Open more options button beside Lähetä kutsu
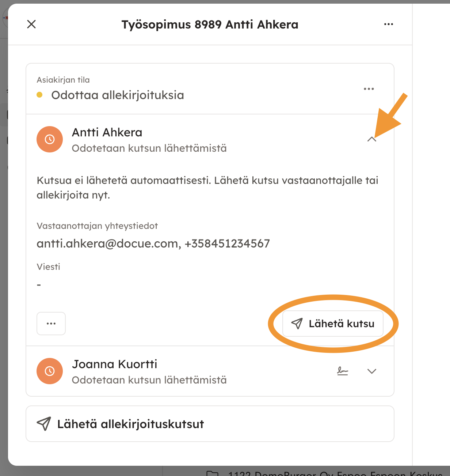Screen dimensions: 450x476 tap(51, 324)
